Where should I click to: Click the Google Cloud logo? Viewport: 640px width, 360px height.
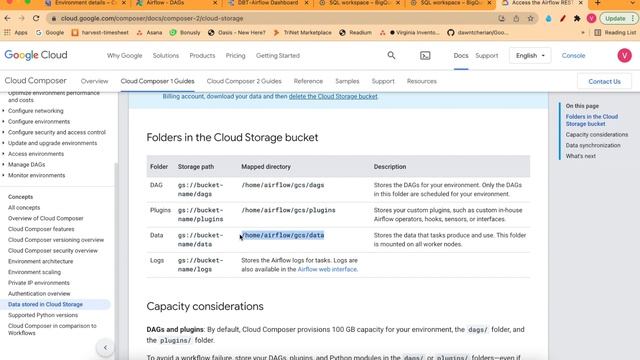36,55
